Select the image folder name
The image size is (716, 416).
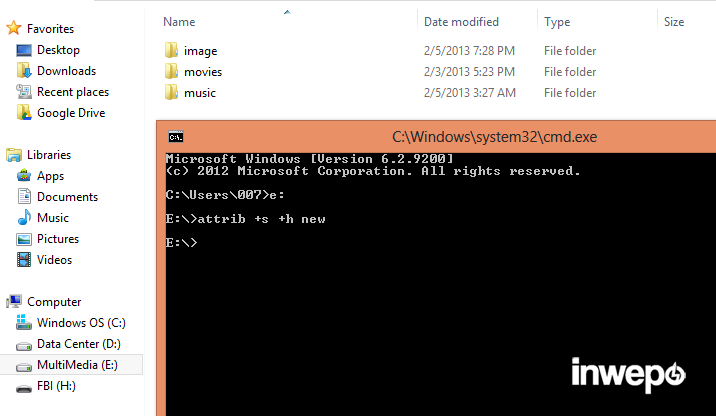click(200, 51)
